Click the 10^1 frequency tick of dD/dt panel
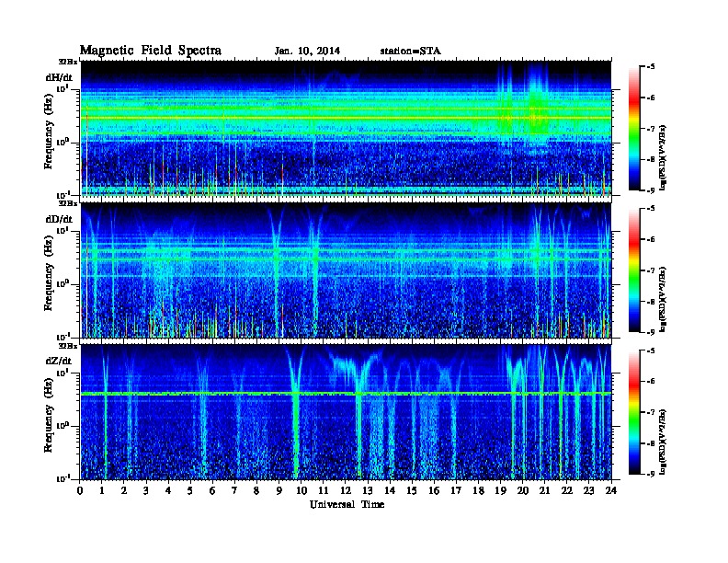728x563 pixels. tap(63, 230)
